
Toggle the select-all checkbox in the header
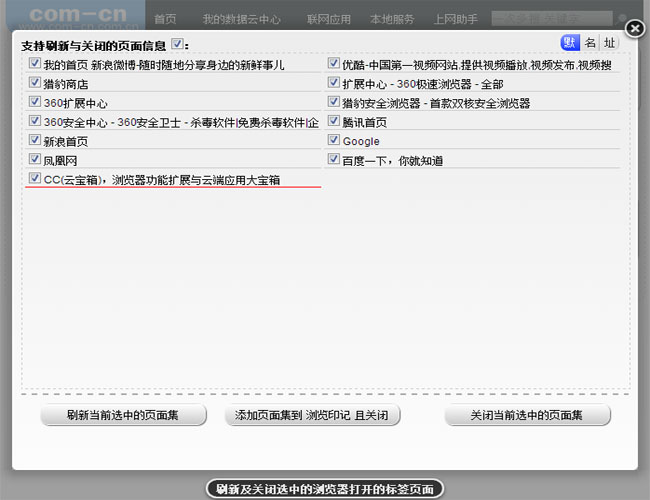(177, 44)
